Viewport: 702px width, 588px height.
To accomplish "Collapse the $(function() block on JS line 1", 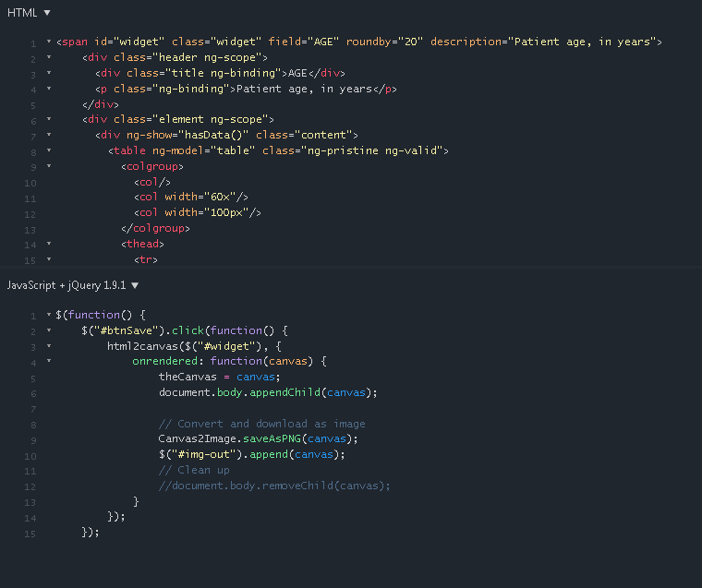I will coord(49,315).
